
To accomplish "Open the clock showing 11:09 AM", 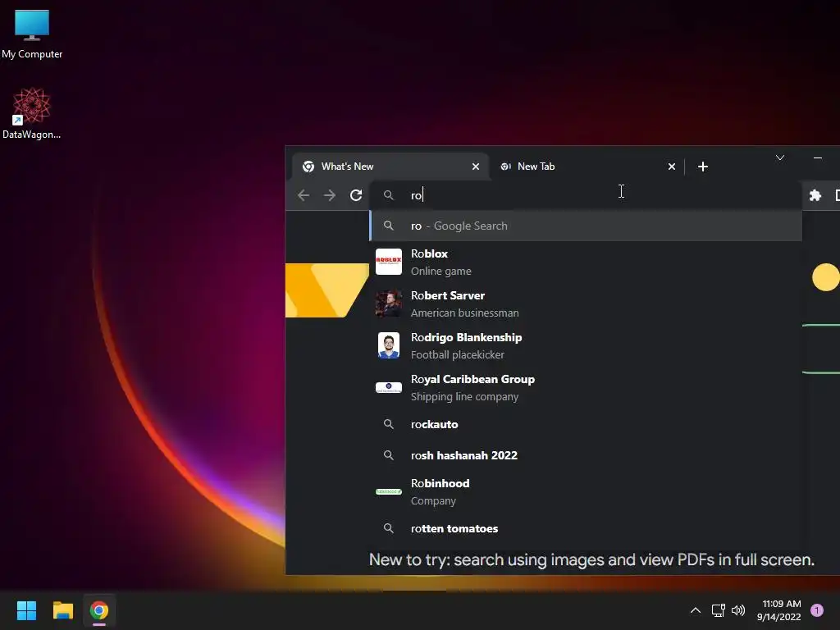I will 779,610.
